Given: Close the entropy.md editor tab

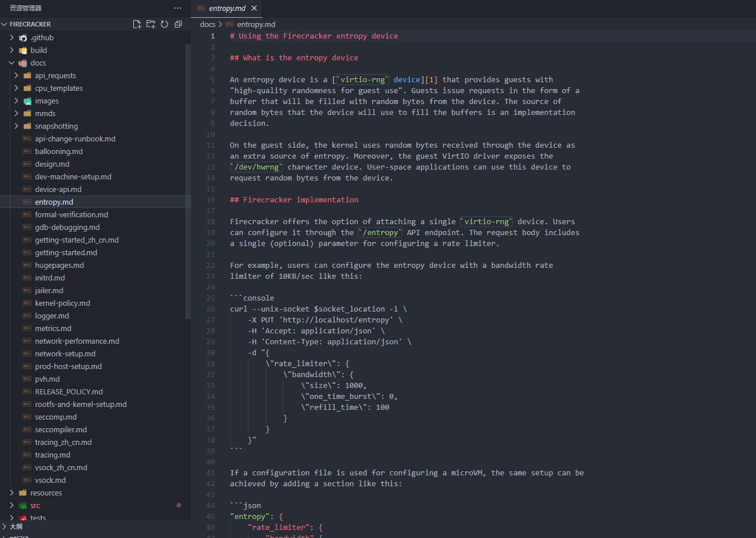Looking at the screenshot, I should 254,8.
